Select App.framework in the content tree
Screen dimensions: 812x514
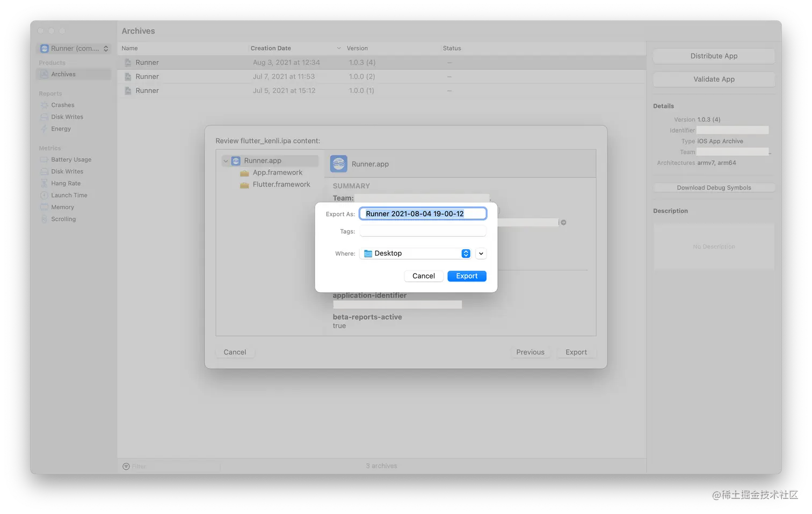278,172
